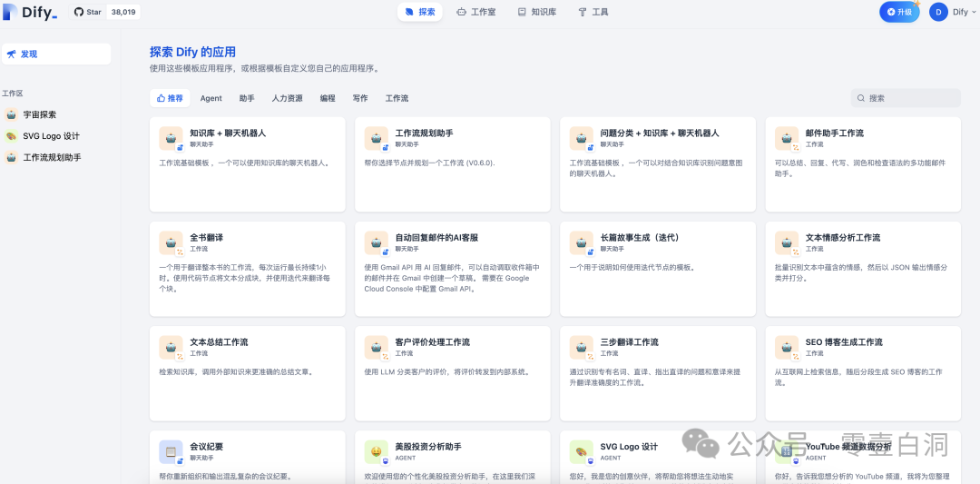Open the 工具 tab
This screenshot has width=980, height=484.
click(x=593, y=12)
